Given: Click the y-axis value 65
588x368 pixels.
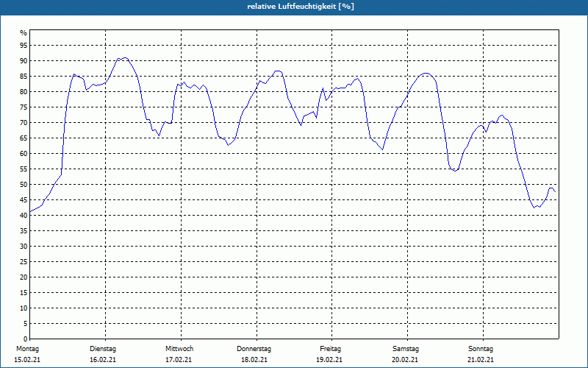Looking at the screenshot, I should (x=24, y=138).
